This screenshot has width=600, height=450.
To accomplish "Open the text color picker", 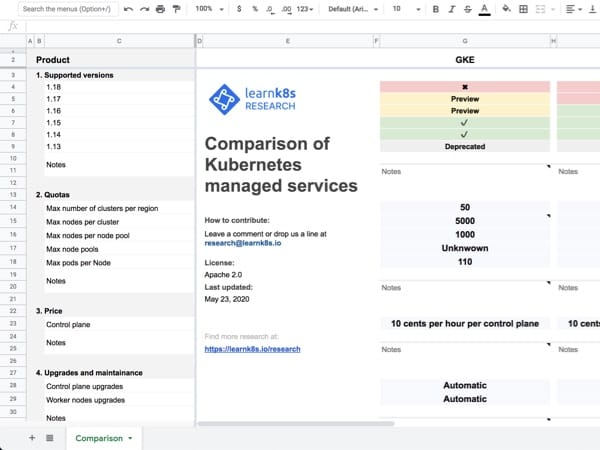I will (x=484, y=9).
